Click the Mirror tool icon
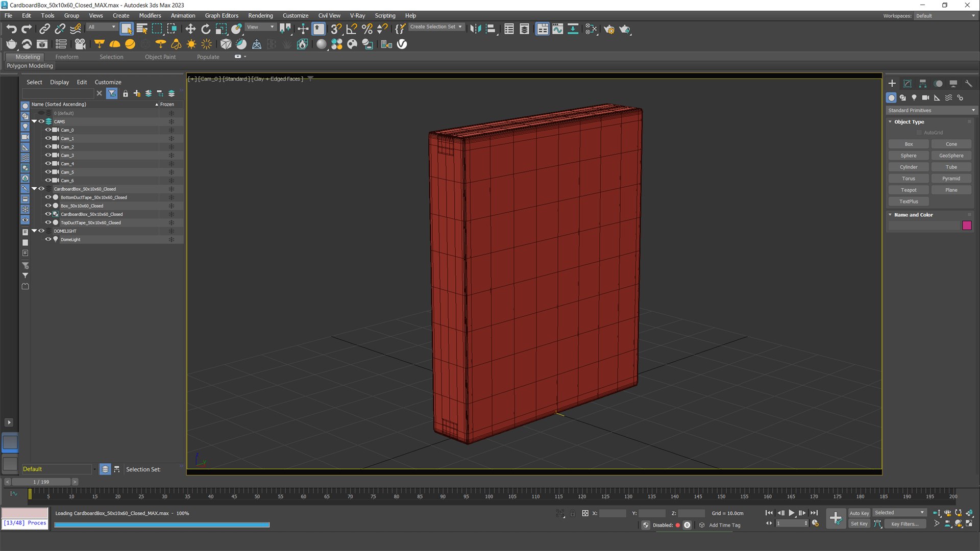This screenshot has width=980, height=551. click(475, 29)
